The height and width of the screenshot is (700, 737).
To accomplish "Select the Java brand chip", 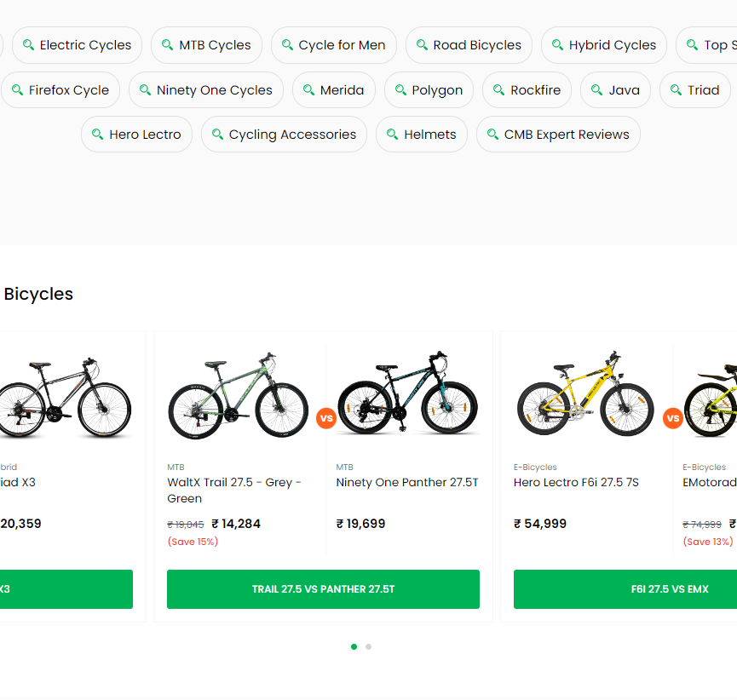I will point(615,89).
